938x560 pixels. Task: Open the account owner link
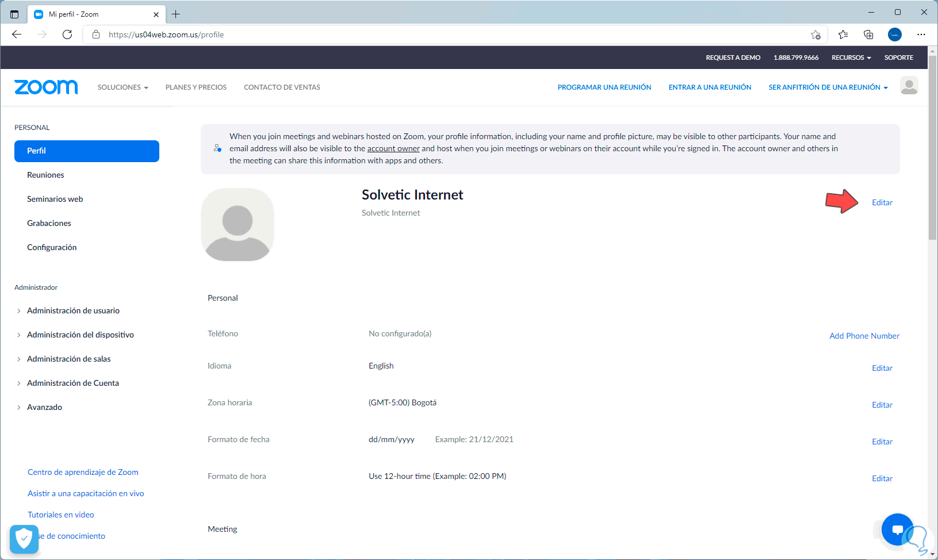[393, 148]
